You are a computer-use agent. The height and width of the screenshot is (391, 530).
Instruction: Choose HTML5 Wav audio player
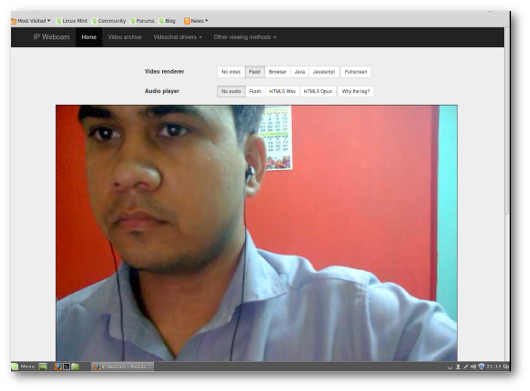click(282, 91)
